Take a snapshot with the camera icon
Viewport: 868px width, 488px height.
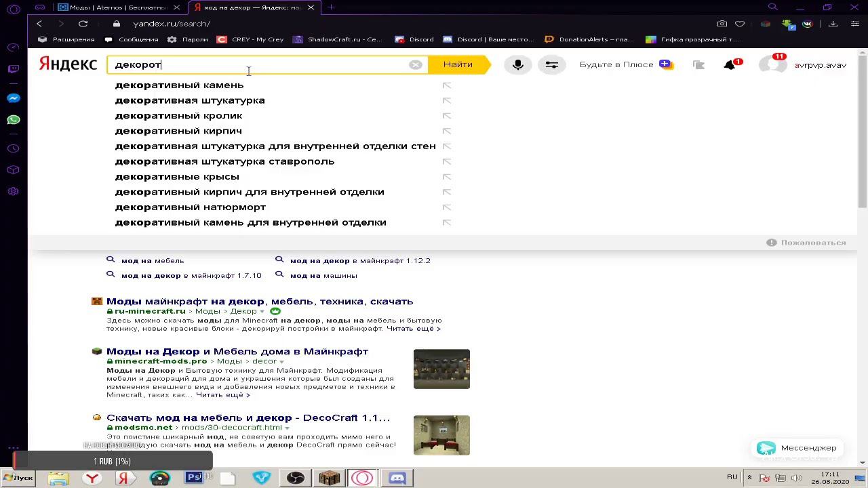[x=722, y=24]
